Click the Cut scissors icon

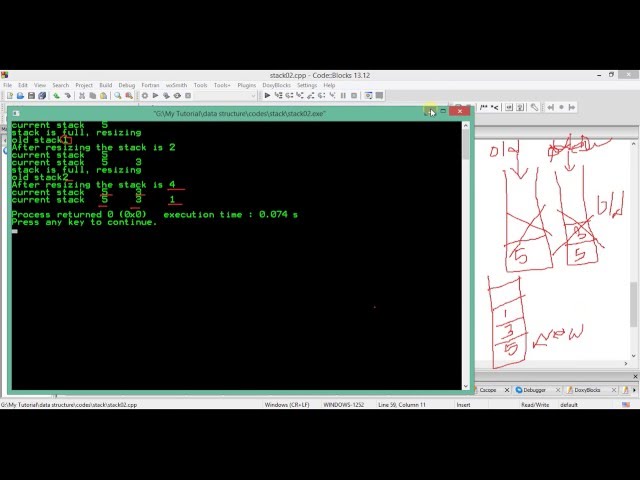tap(82, 96)
